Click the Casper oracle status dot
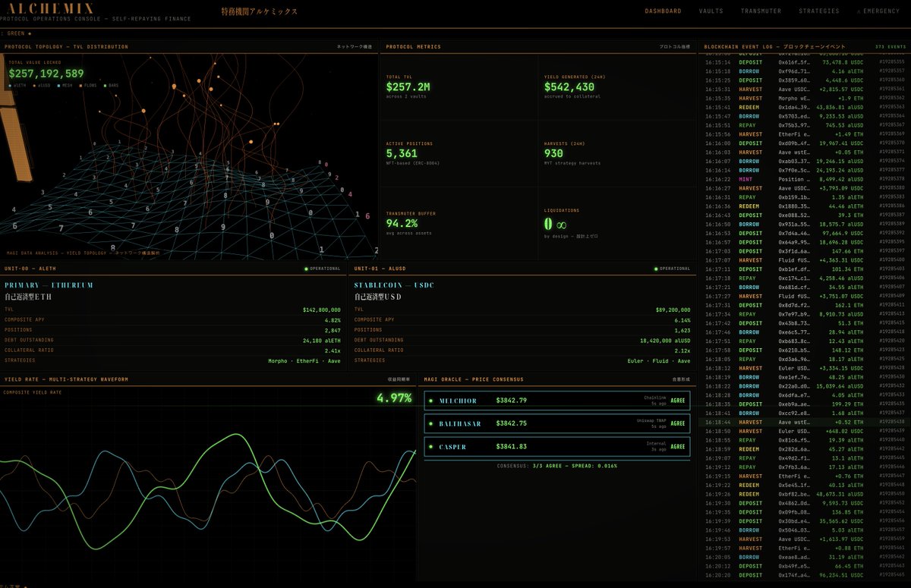911x588 pixels. click(430, 446)
